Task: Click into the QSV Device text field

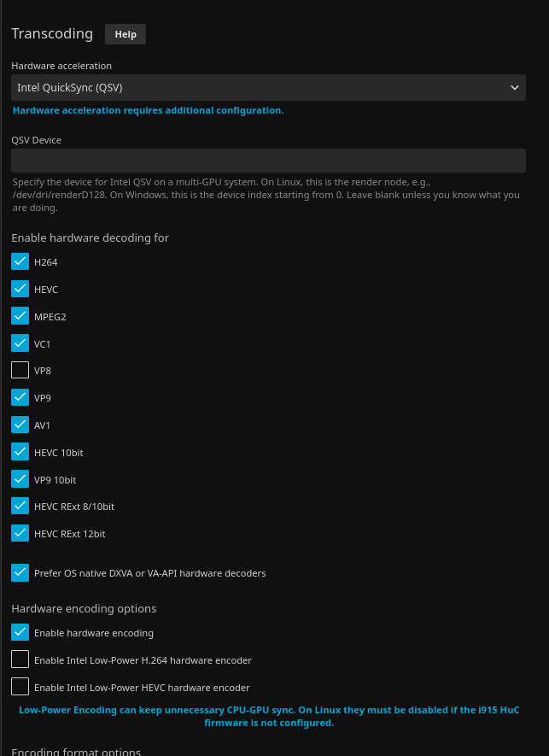Action: point(268,161)
